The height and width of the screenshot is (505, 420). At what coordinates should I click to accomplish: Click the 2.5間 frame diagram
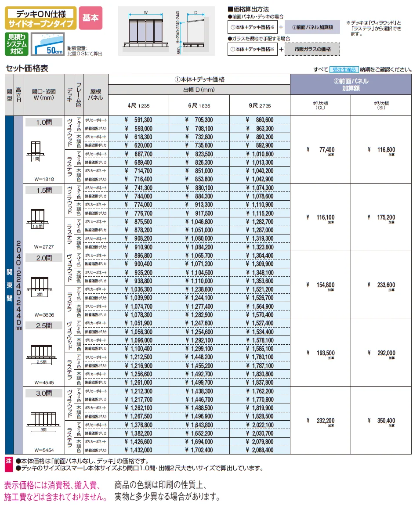click(42, 354)
